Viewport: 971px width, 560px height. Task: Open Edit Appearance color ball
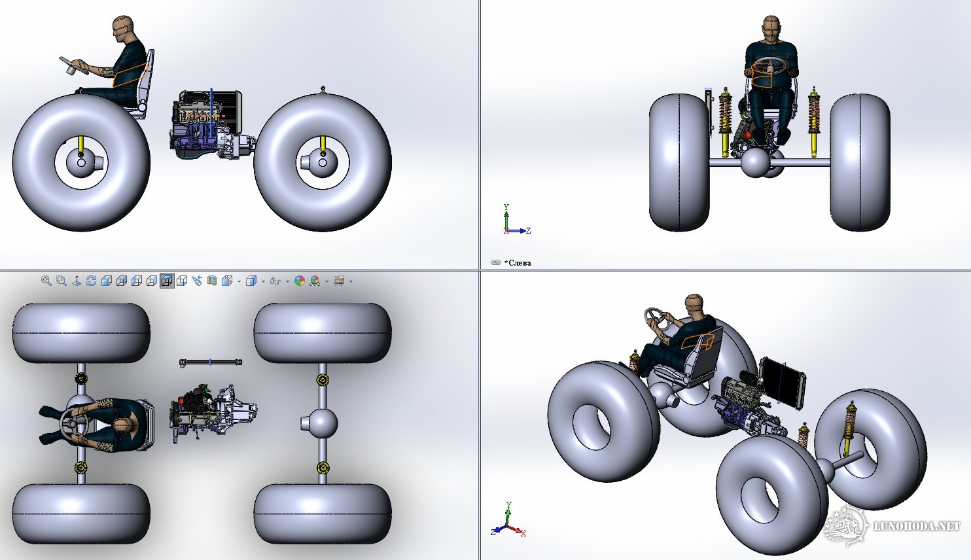click(300, 281)
